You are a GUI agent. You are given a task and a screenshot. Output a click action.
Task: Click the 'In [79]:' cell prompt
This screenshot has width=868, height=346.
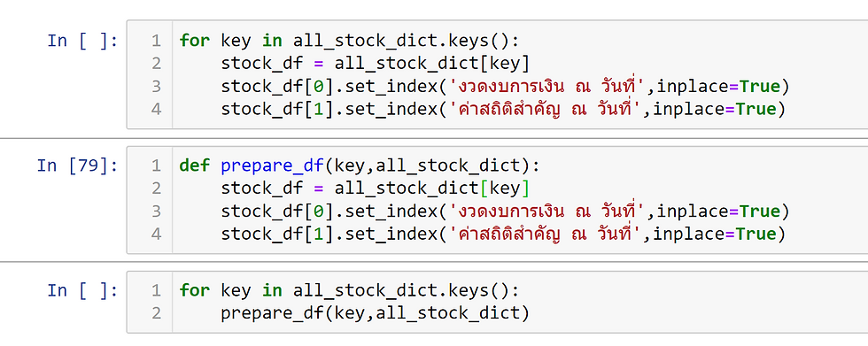(x=78, y=165)
